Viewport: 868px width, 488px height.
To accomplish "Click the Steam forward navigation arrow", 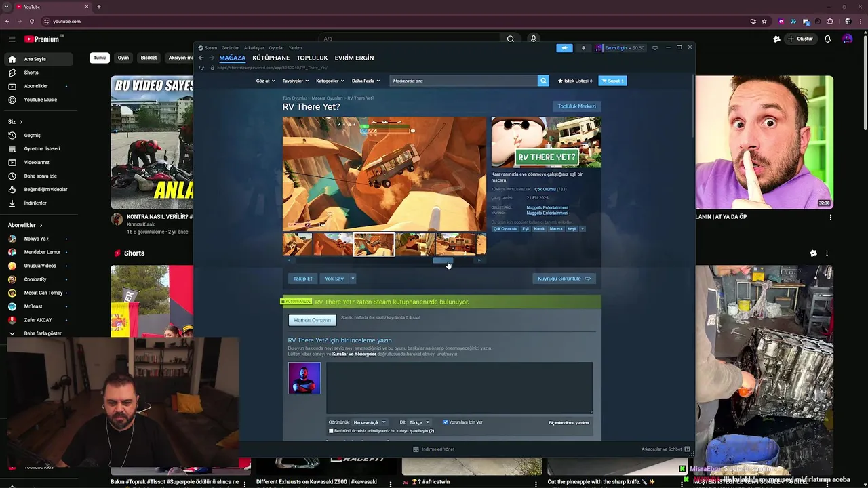I will click(210, 58).
